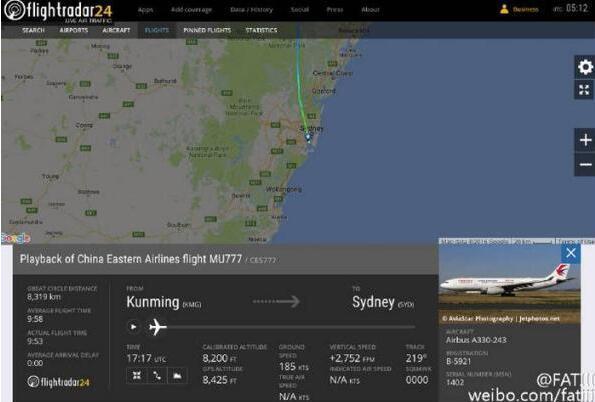The height and width of the screenshot is (402, 595).
Task: Zoom in with the plus button
Action: coord(585,140)
